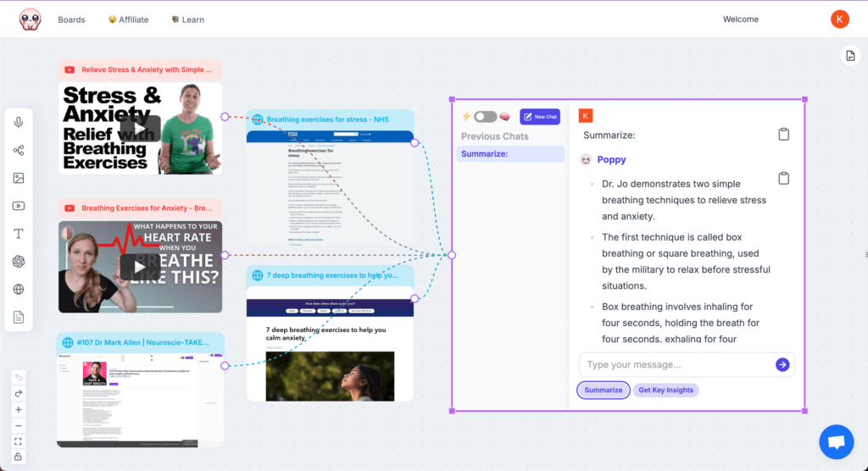
Task: Open the Learn menu item
Action: [x=187, y=19]
